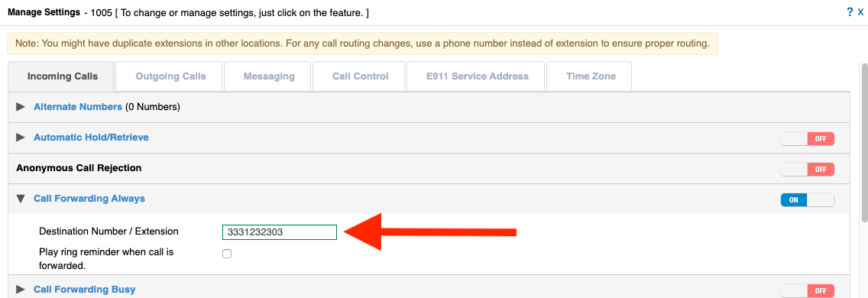This screenshot has width=868, height=298.
Task: Expand the Alternate Numbers section arrow
Action: point(21,107)
